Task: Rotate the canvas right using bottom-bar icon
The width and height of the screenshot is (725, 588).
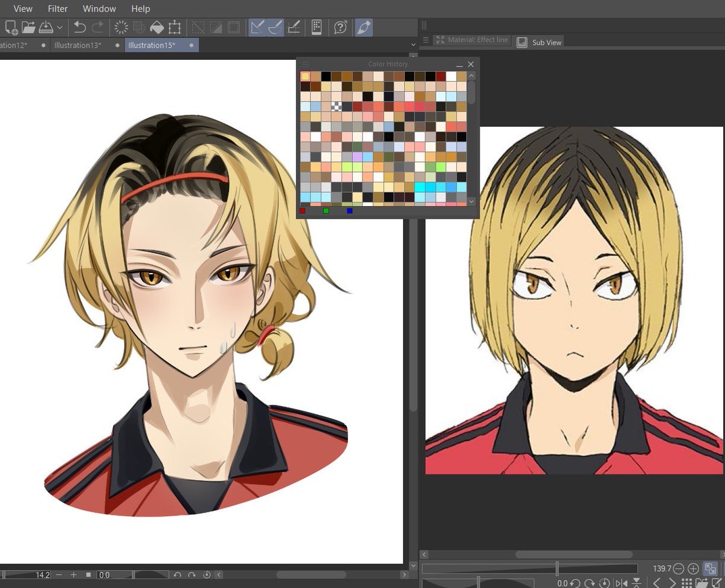Action: 192,575
